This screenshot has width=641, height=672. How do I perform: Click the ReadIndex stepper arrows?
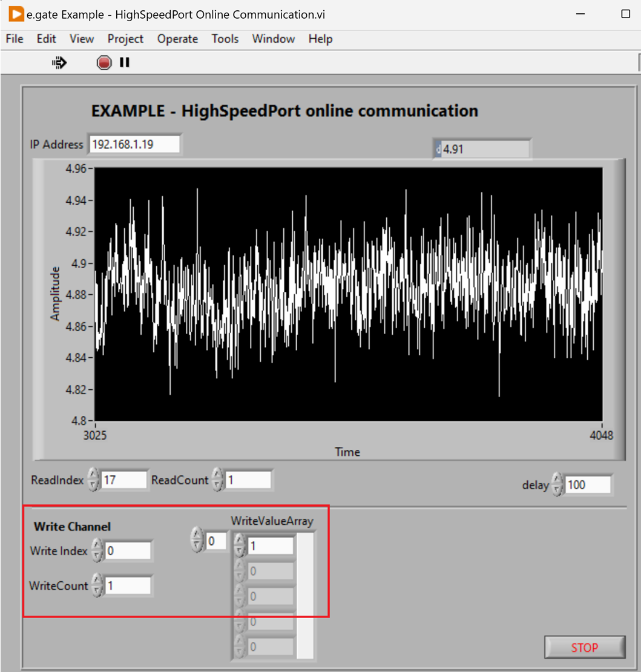click(93, 480)
